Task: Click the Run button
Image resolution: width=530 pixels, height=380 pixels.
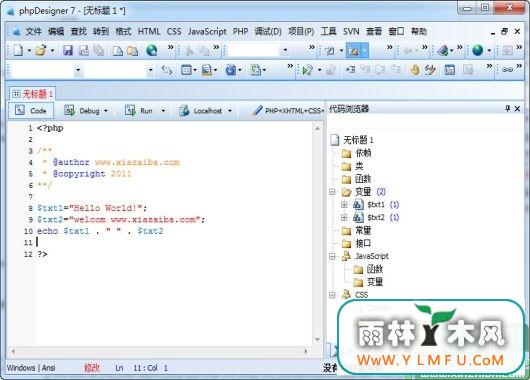Action: [x=139, y=111]
